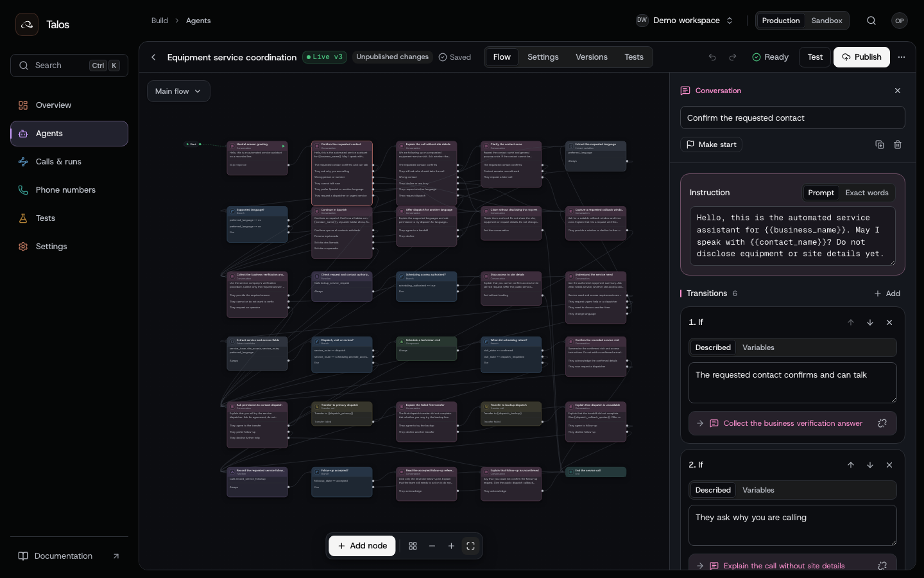Image resolution: width=924 pixels, height=578 pixels.
Task: Click the sidebar Search field
Action: [x=69, y=66]
